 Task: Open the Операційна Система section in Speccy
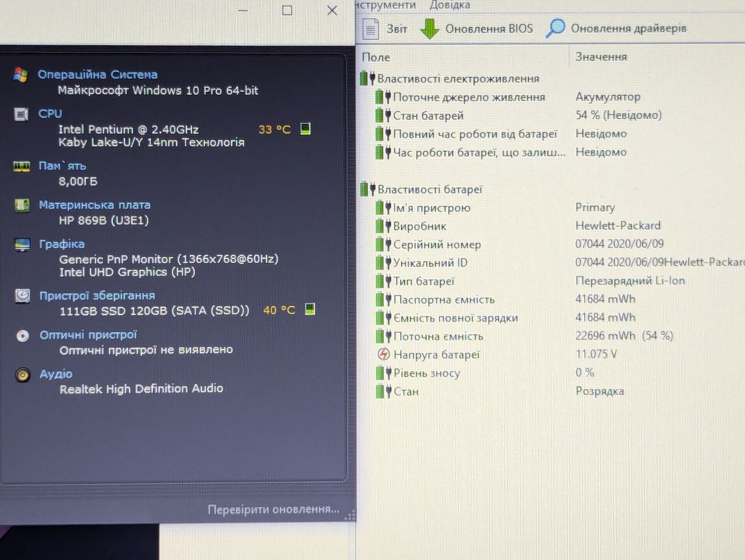pos(97,74)
